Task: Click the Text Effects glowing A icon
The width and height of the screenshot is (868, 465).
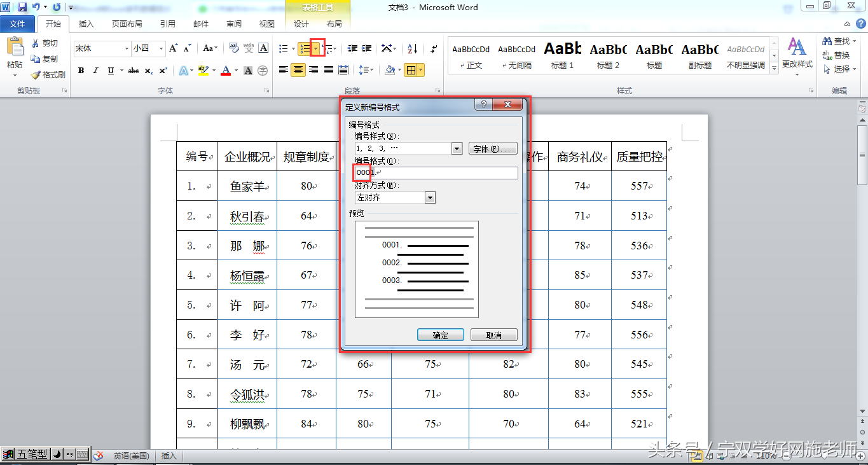Action: point(183,71)
